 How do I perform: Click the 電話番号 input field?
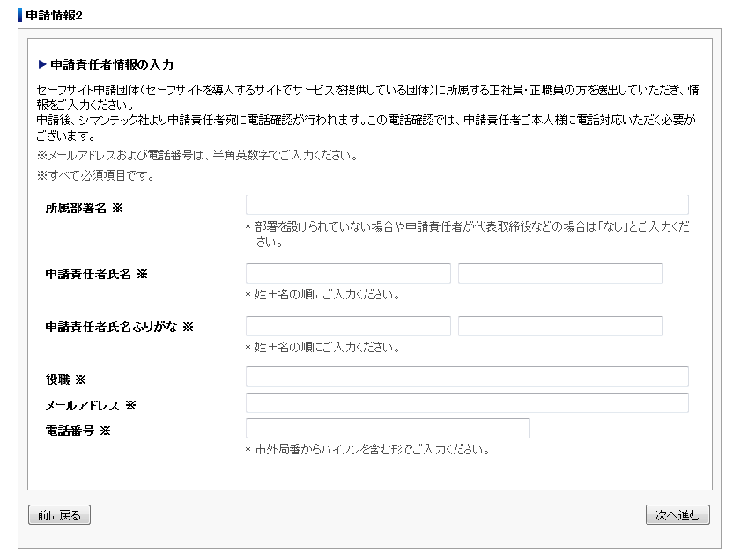(x=388, y=429)
